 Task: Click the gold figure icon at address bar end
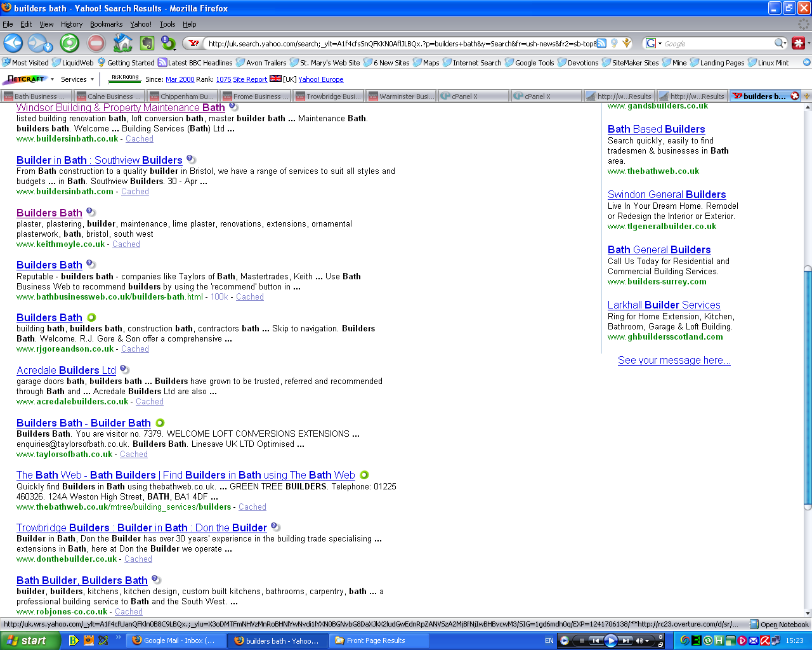pyautogui.click(x=627, y=43)
